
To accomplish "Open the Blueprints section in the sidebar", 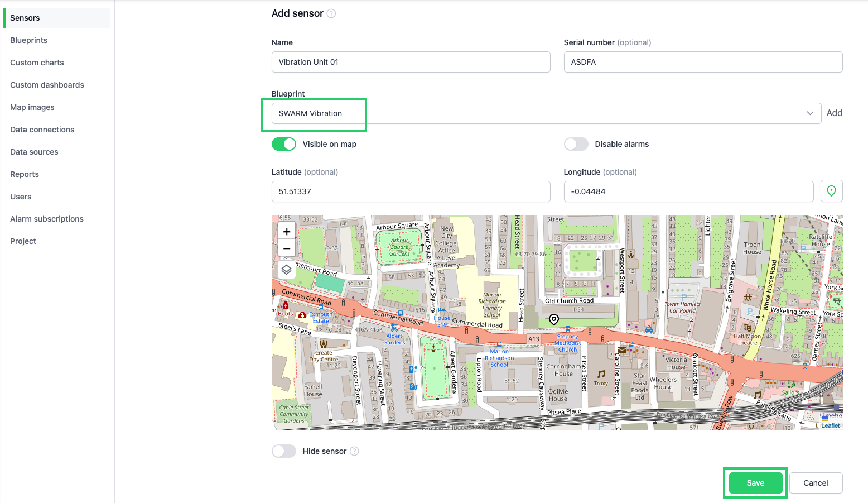I will pyautogui.click(x=28, y=40).
